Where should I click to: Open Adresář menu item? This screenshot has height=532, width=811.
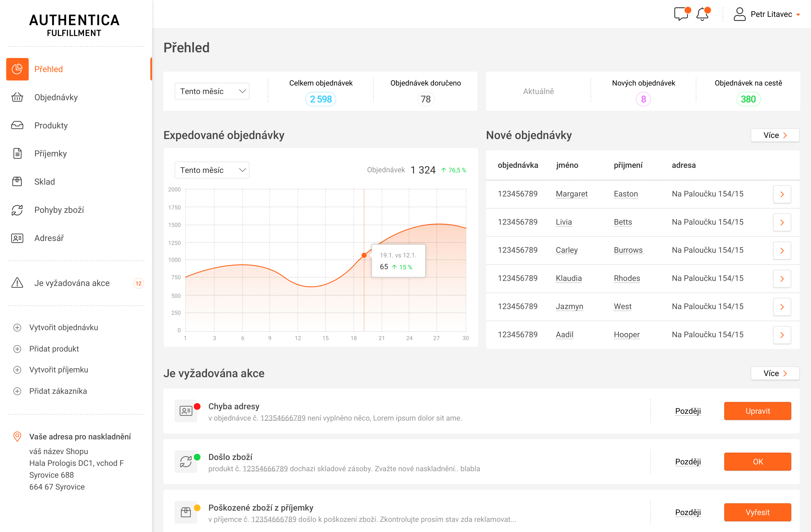(x=49, y=238)
